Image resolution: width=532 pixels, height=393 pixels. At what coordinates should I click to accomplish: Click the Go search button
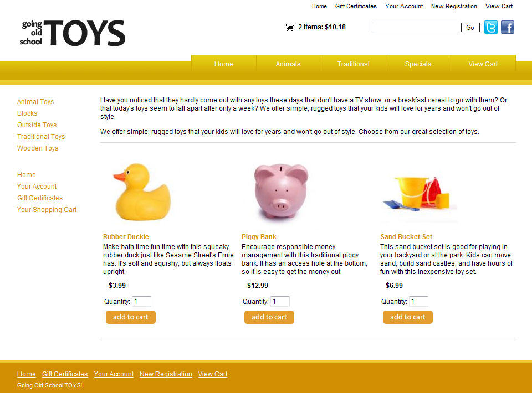click(470, 28)
